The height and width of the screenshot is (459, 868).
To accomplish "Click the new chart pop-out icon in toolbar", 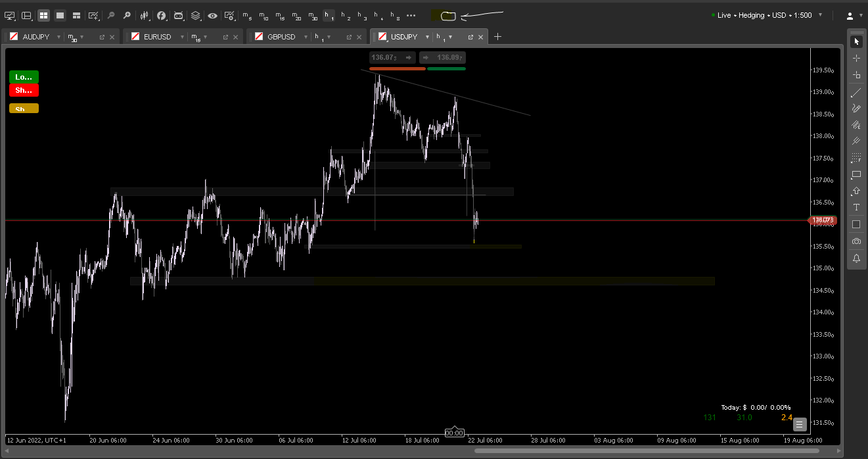I will click(94, 15).
